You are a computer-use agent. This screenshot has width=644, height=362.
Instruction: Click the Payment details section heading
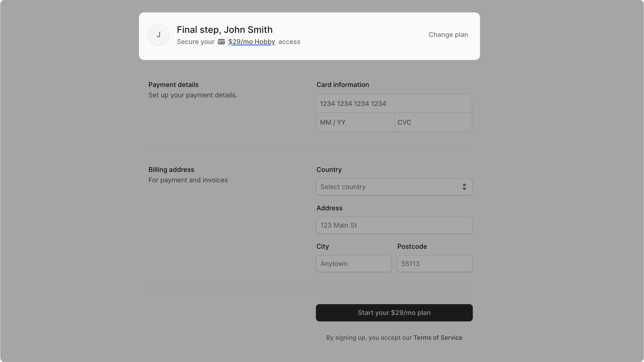point(173,85)
